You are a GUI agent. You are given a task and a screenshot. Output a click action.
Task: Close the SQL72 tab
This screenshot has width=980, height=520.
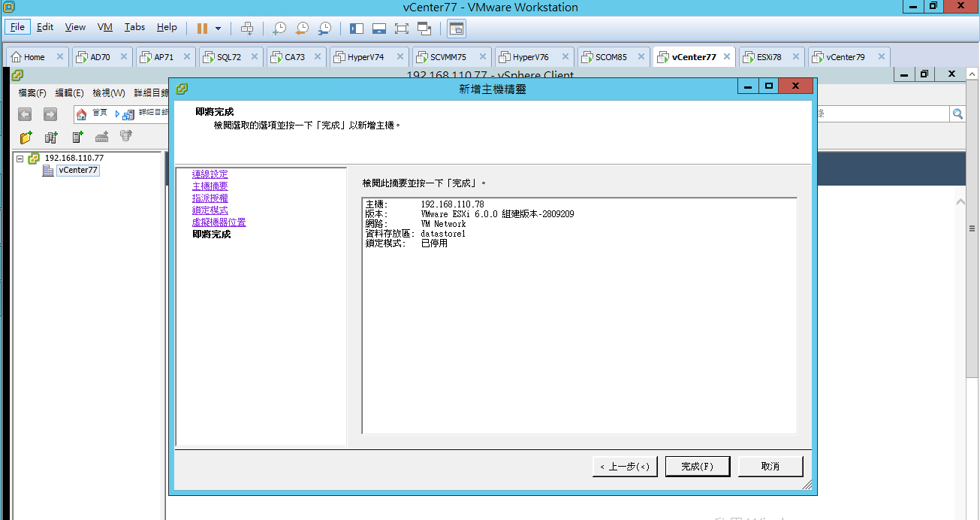(x=254, y=56)
